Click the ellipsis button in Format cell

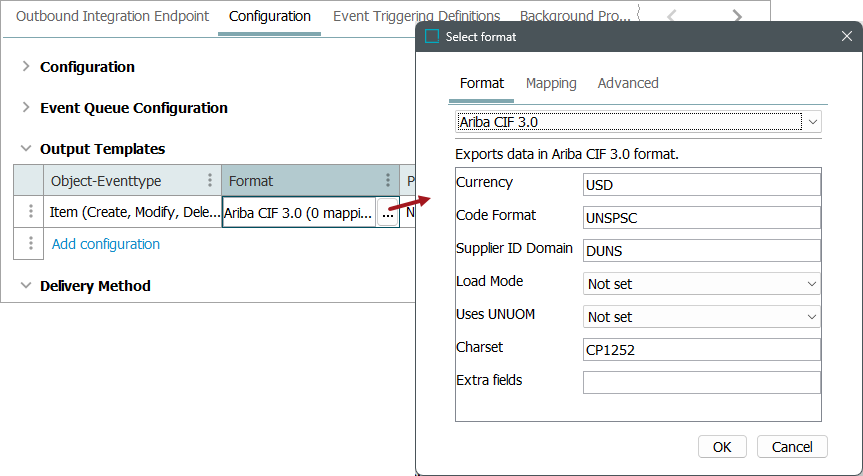tap(387, 212)
